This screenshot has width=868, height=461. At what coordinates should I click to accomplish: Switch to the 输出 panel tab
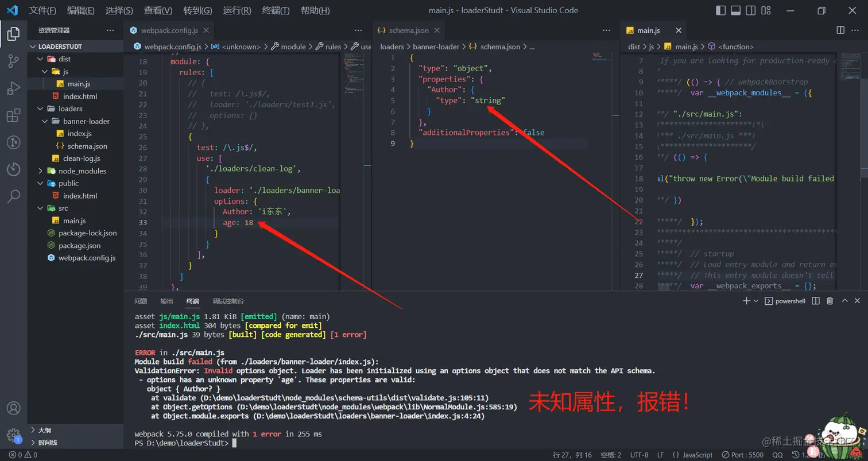pyautogui.click(x=166, y=301)
